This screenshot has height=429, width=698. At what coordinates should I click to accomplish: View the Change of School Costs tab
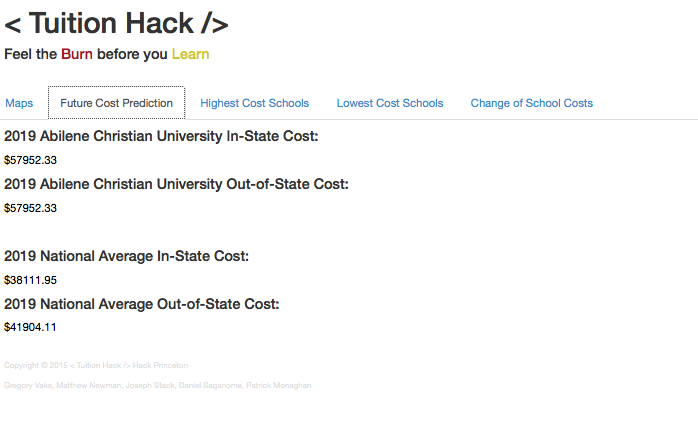tap(532, 103)
